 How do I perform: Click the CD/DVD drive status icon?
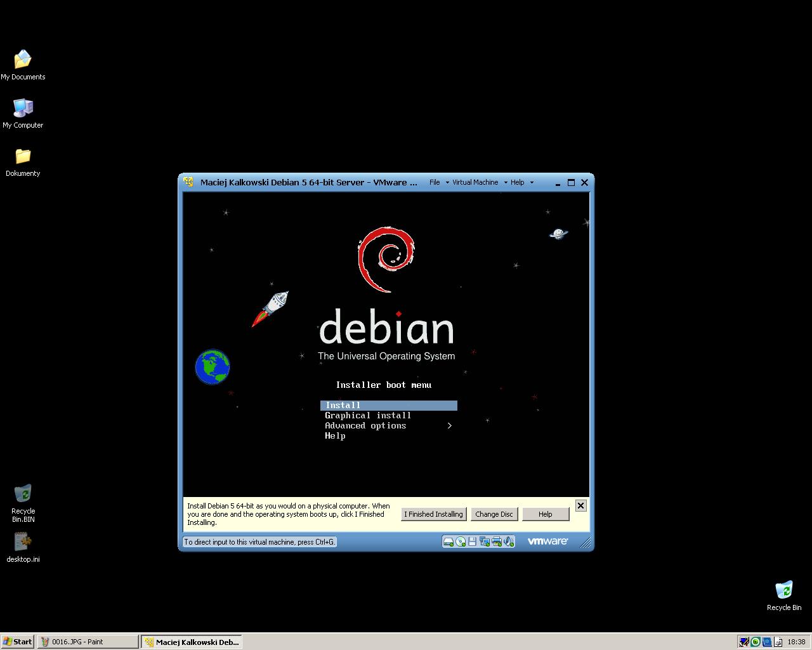coord(461,541)
